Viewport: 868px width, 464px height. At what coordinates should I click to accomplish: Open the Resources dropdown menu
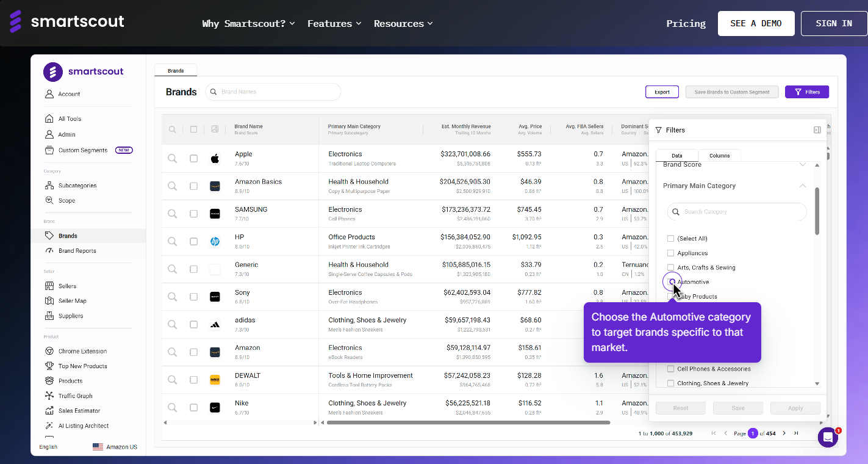pyautogui.click(x=403, y=23)
